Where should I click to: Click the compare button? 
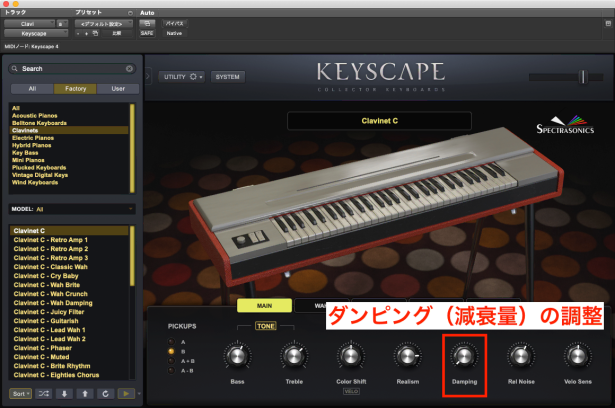116,33
